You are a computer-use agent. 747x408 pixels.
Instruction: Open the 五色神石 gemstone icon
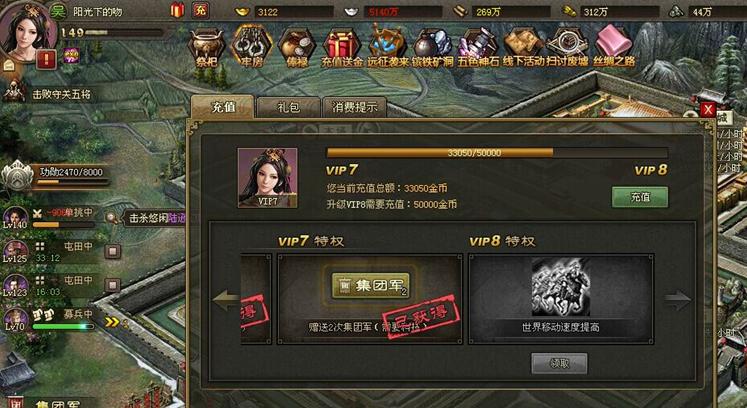pyautogui.click(x=478, y=47)
